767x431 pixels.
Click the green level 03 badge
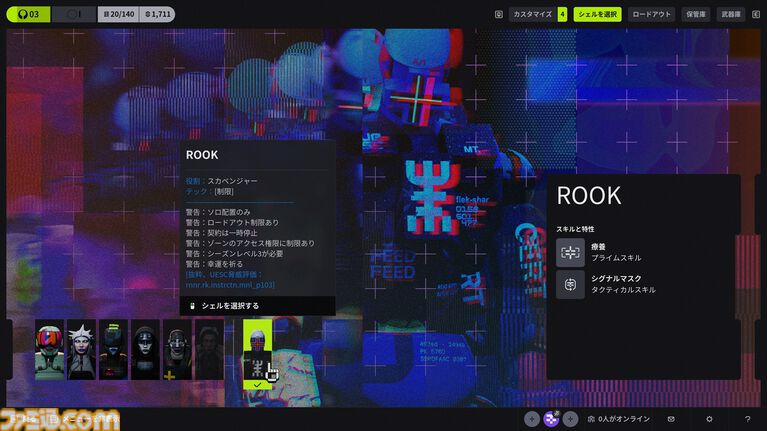coord(27,14)
